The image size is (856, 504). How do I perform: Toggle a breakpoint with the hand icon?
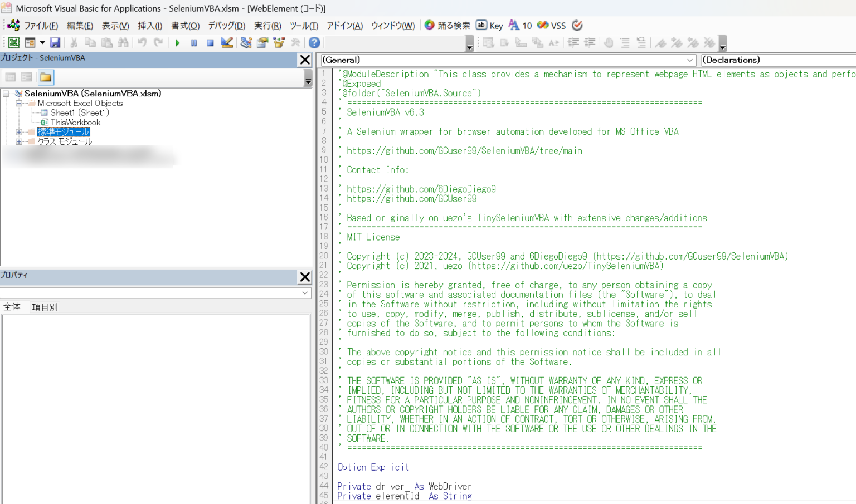609,42
